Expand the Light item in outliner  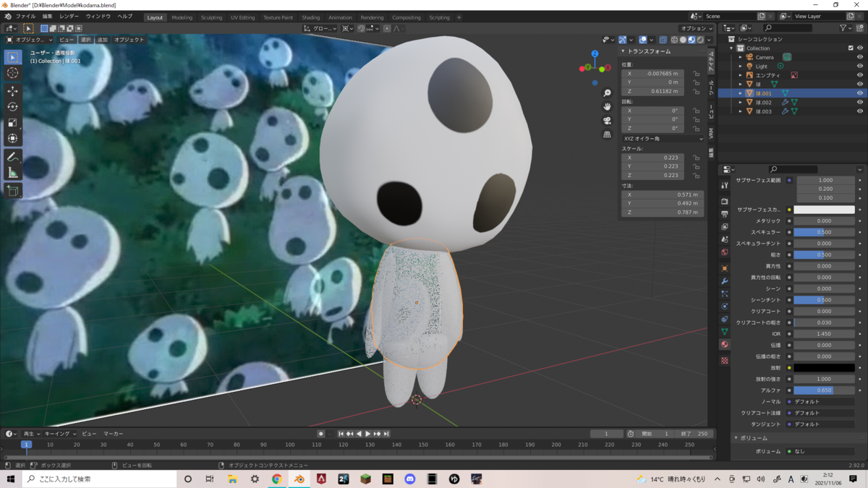pos(741,66)
